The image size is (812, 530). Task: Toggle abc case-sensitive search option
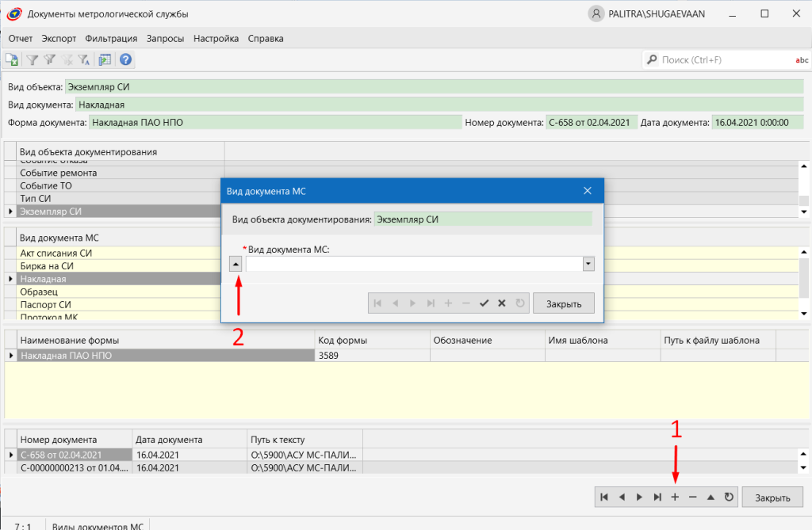(802, 60)
